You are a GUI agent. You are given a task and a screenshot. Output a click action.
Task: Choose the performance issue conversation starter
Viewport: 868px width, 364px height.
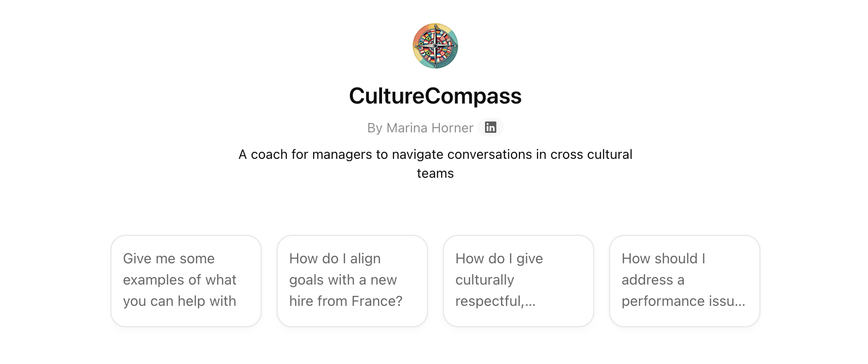pyautogui.click(x=684, y=280)
